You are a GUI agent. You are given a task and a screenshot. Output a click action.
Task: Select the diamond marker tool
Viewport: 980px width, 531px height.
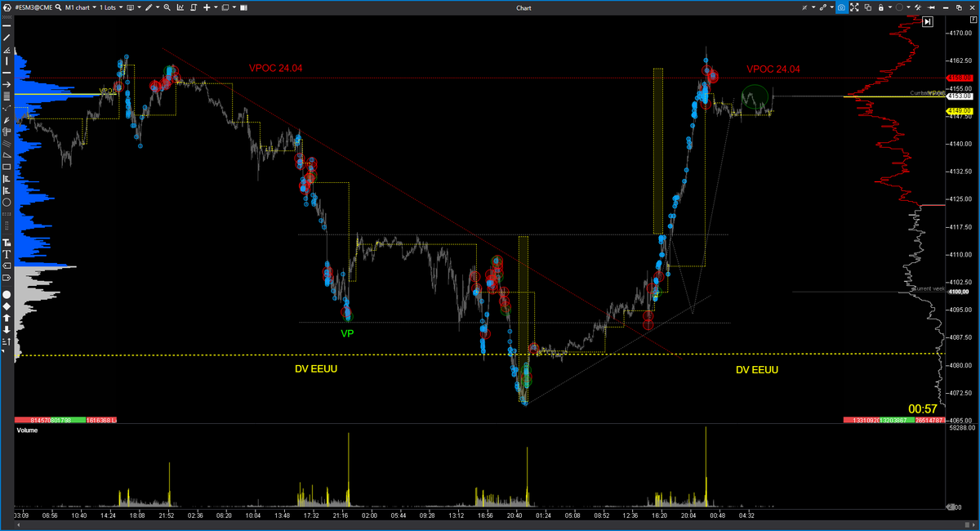tap(7, 306)
